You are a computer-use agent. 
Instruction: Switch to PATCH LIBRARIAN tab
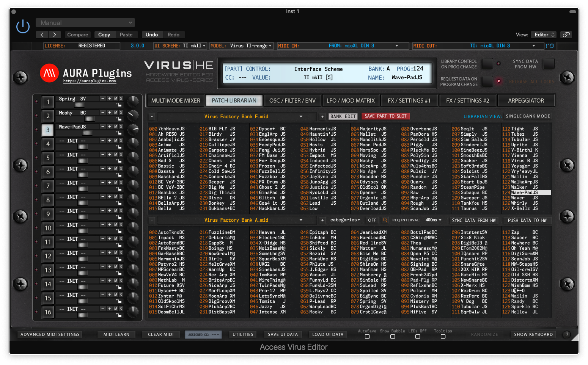tap(234, 101)
